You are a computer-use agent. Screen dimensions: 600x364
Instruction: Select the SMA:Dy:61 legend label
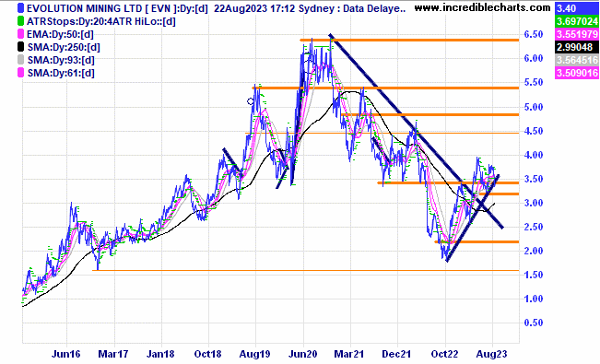[61, 73]
